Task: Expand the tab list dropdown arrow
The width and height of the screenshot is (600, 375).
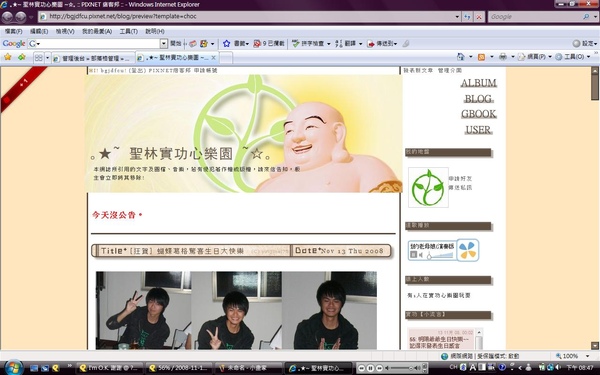Action: [x=47, y=58]
